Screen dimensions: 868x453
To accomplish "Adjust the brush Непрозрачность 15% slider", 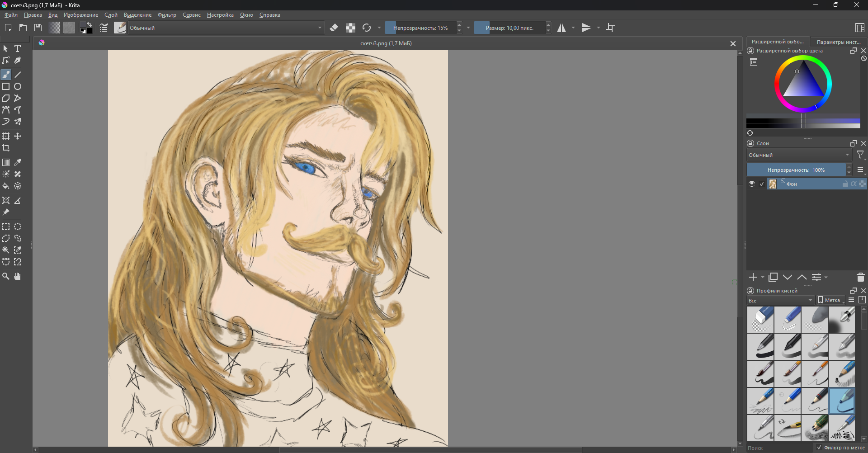I will tap(420, 28).
